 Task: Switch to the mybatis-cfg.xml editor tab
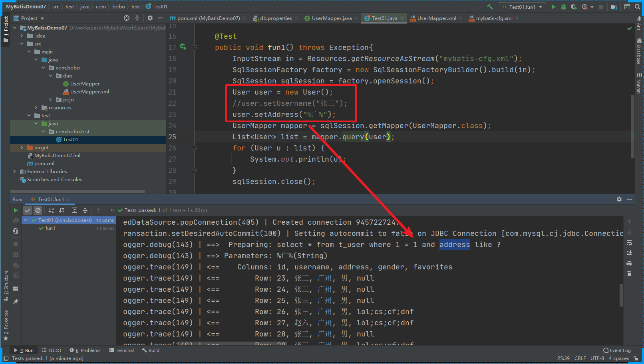click(494, 18)
